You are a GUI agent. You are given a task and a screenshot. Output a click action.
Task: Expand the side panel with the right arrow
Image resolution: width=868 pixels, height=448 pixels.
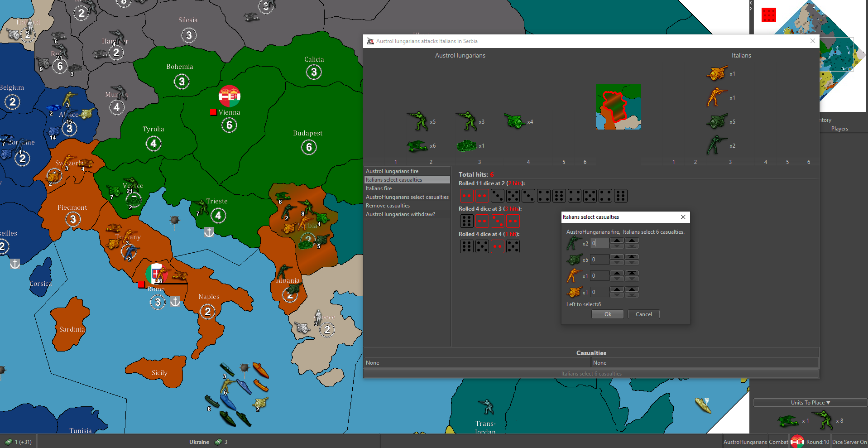pyautogui.click(x=750, y=8)
